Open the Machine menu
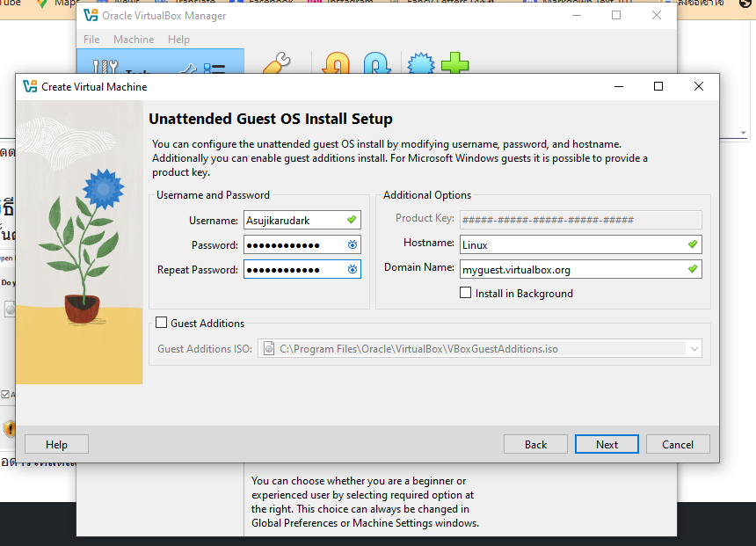The height and width of the screenshot is (546, 756). pyautogui.click(x=134, y=40)
